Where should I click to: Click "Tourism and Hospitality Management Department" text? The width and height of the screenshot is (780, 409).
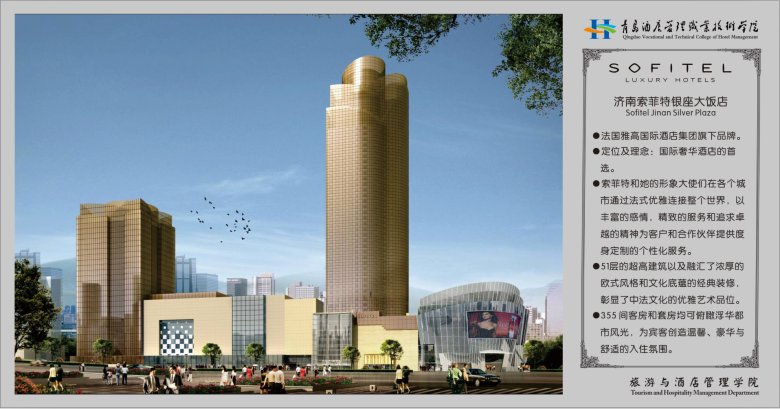click(694, 393)
